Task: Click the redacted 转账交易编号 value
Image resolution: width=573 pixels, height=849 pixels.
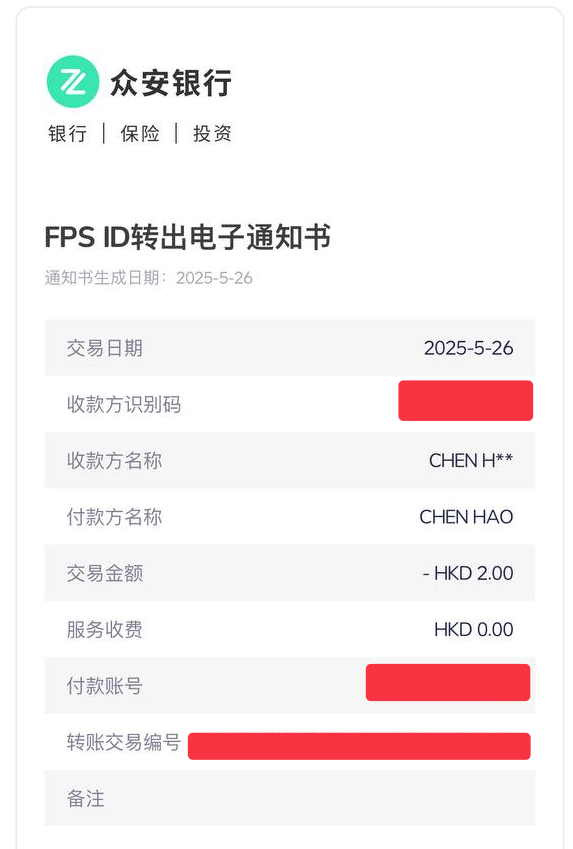Action: pyautogui.click(x=359, y=746)
